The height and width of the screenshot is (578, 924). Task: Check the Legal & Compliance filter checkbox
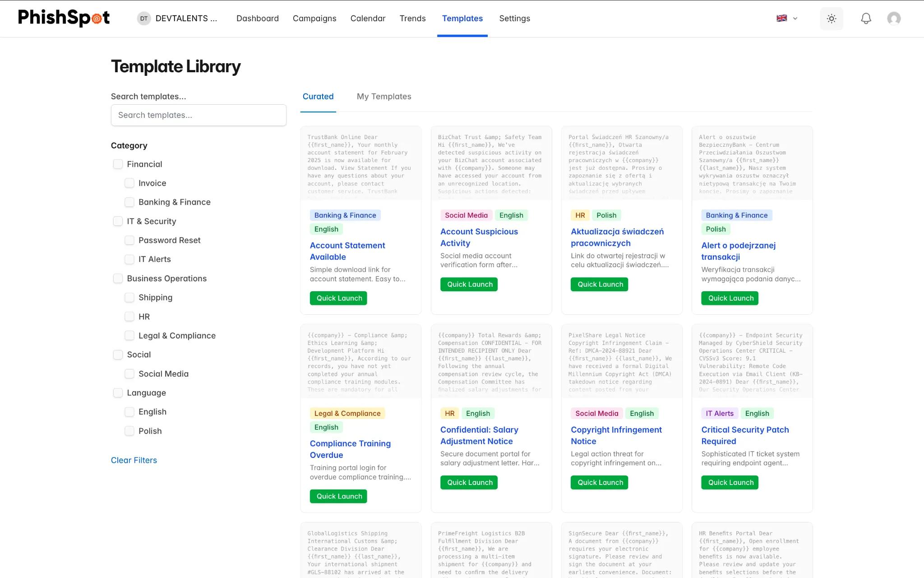pos(129,336)
